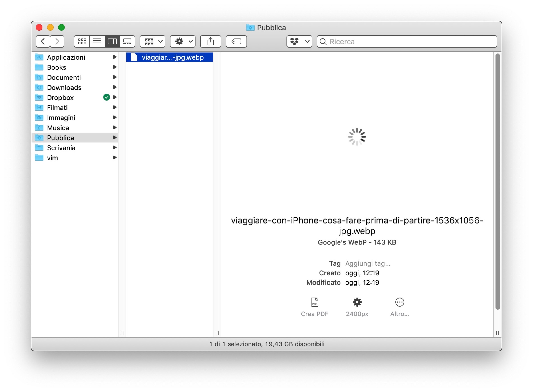
Task: Switch to list view mode
Action: click(97, 42)
